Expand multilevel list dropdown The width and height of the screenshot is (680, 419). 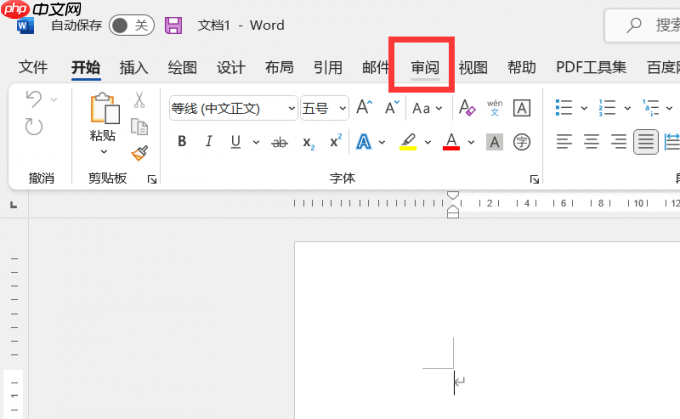669,108
